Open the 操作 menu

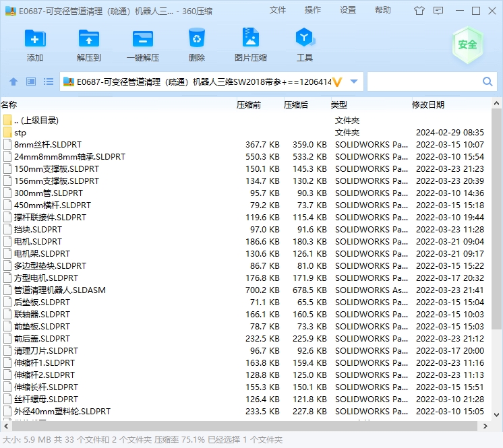pos(313,10)
